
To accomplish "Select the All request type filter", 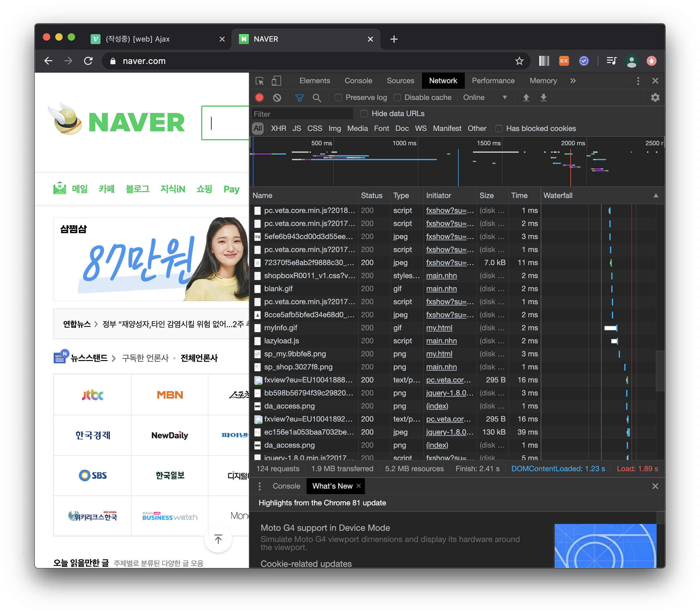I will pos(258,129).
